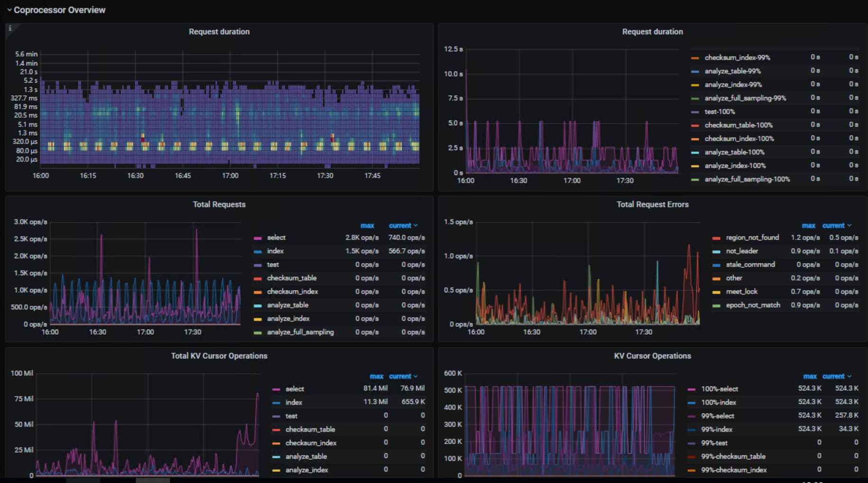Viewport: 868px width, 483px height.
Task: Click color dash beside analyze_table-100% legend
Action: tap(695, 153)
